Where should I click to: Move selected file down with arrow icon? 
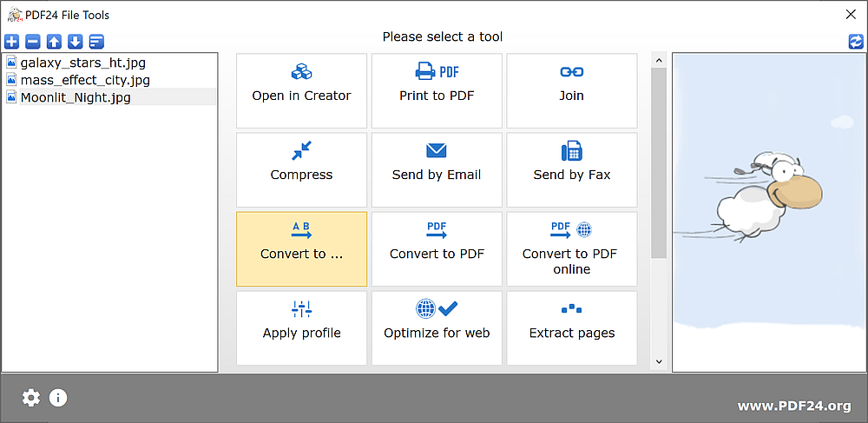click(76, 42)
